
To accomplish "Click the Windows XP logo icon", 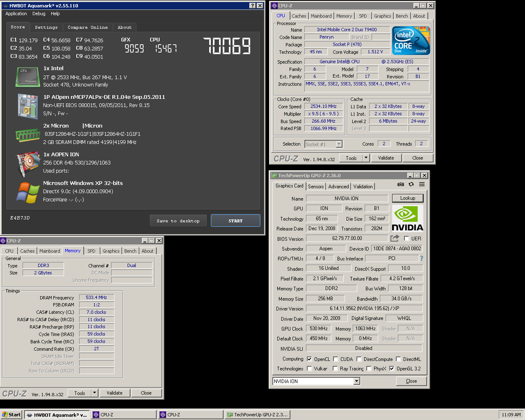I will pos(28,192).
